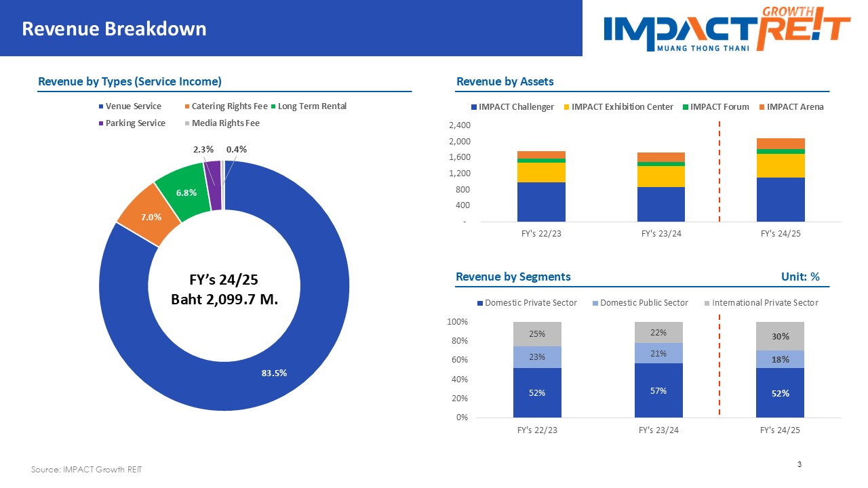Click the Source: IMPACT Growth REIT footnote
Image resolution: width=868 pixels, height=488 pixels.
(87, 469)
